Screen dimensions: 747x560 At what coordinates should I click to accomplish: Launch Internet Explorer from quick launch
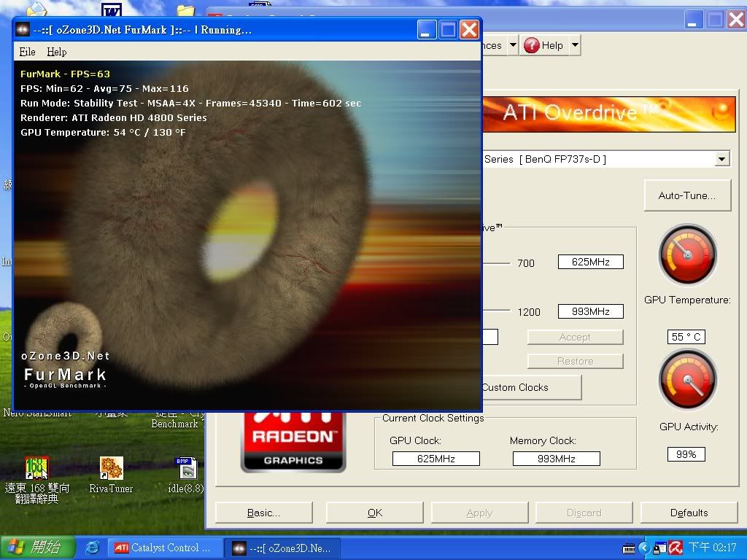93,548
